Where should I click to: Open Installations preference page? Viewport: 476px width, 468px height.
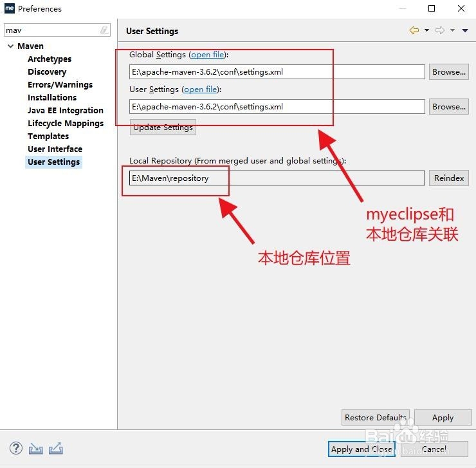click(x=52, y=98)
